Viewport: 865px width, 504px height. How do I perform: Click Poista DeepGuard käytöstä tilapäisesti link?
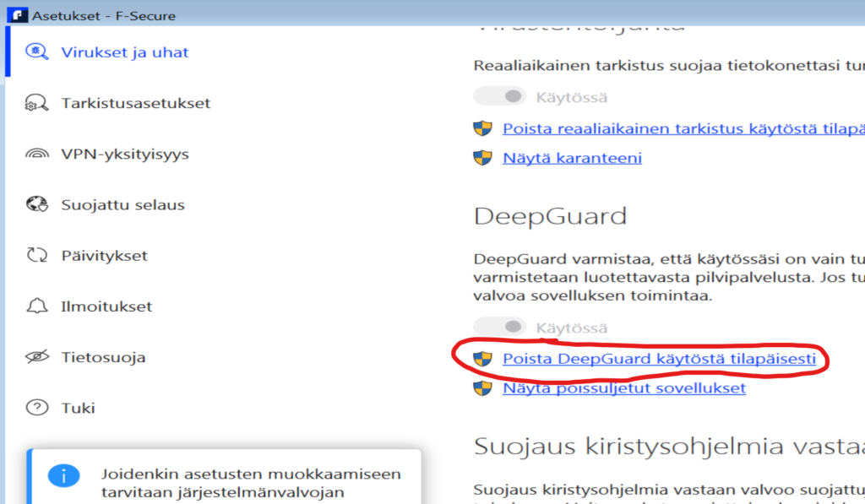pyautogui.click(x=659, y=359)
